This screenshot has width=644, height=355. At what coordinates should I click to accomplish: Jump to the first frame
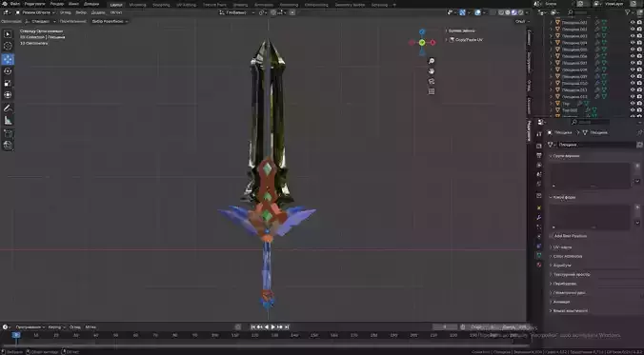click(x=253, y=327)
